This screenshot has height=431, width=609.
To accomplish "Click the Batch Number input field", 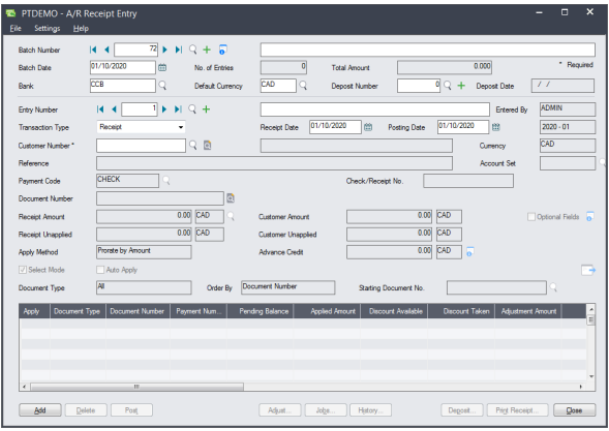I will [136, 50].
